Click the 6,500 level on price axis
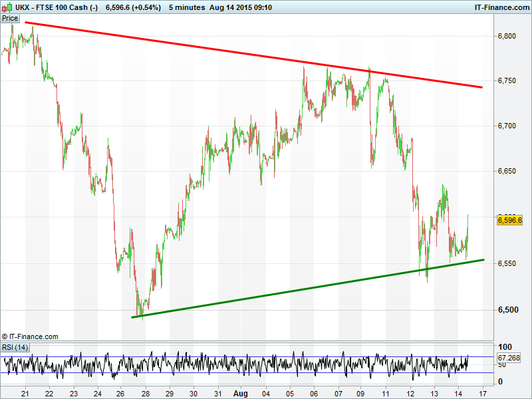This screenshot has height=399, width=532. pyautogui.click(x=507, y=310)
